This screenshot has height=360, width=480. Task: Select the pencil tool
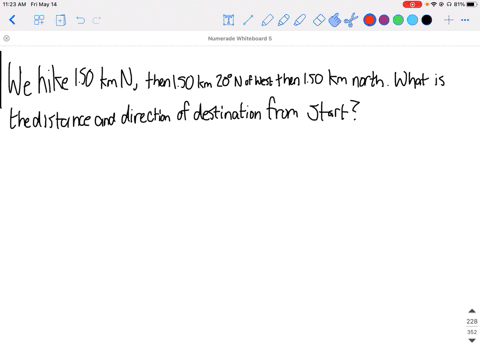283,20
